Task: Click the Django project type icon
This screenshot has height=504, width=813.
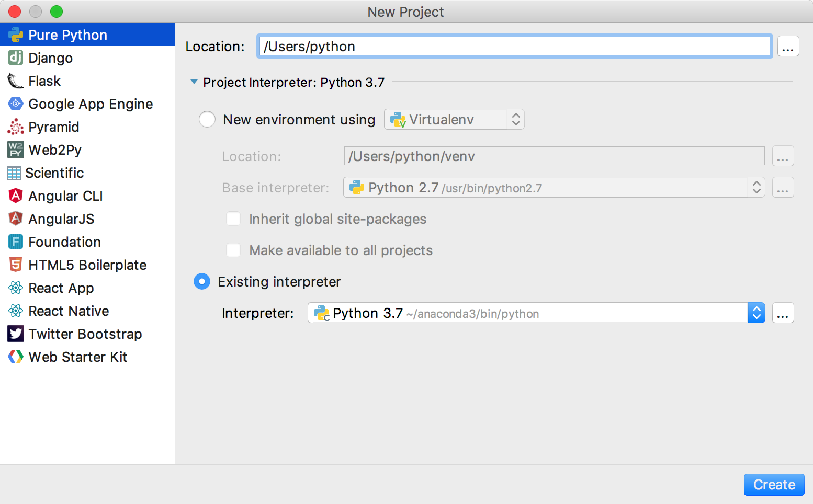Action: (16, 58)
